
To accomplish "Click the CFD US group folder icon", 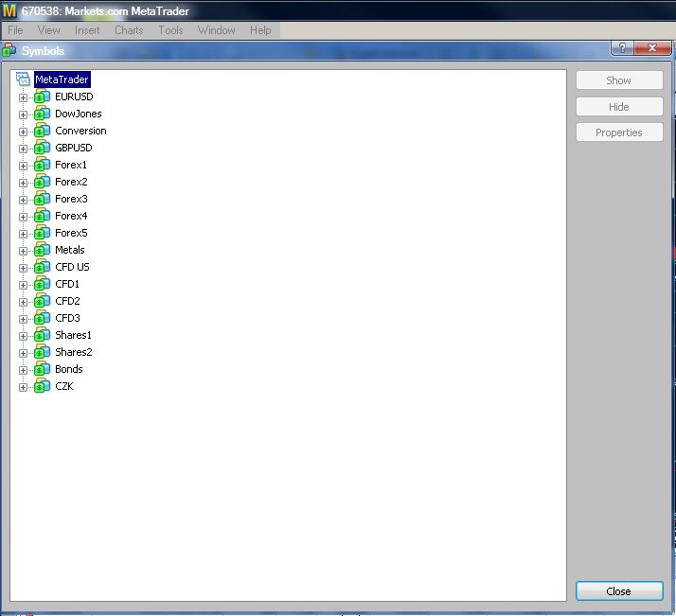I will coord(42,267).
